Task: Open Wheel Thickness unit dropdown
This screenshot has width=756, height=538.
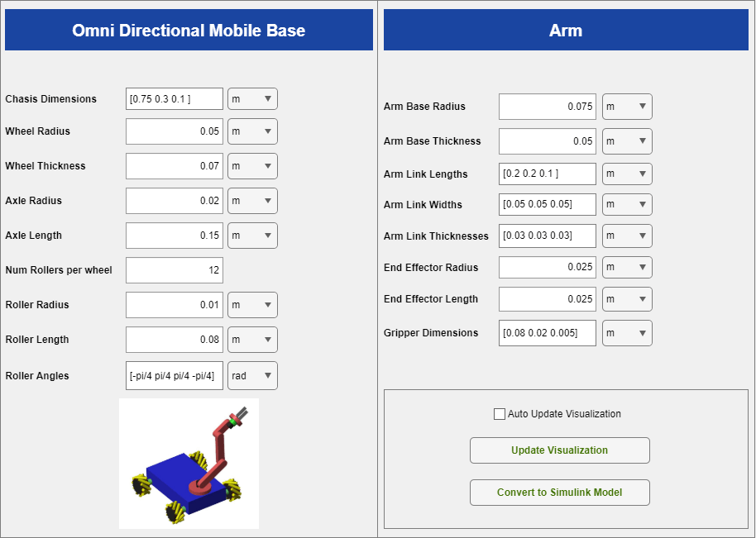Action: click(x=252, y=165)
